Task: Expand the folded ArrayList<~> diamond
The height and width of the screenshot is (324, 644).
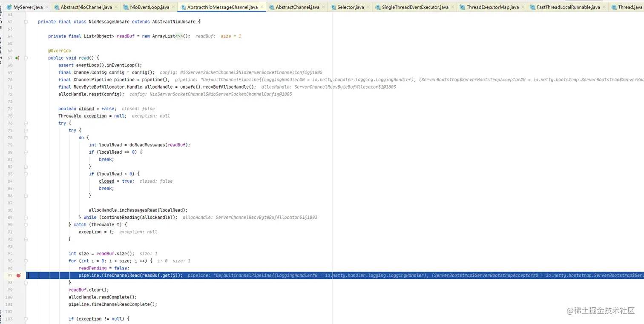Action: (x=178, y=36)
